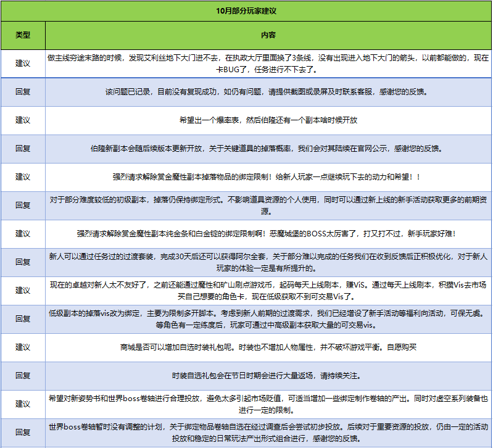This screenshot has width=493, height=448.
Task: Select reply about 难度较低的初级副本 drops
Action: (x=268, y=205)
